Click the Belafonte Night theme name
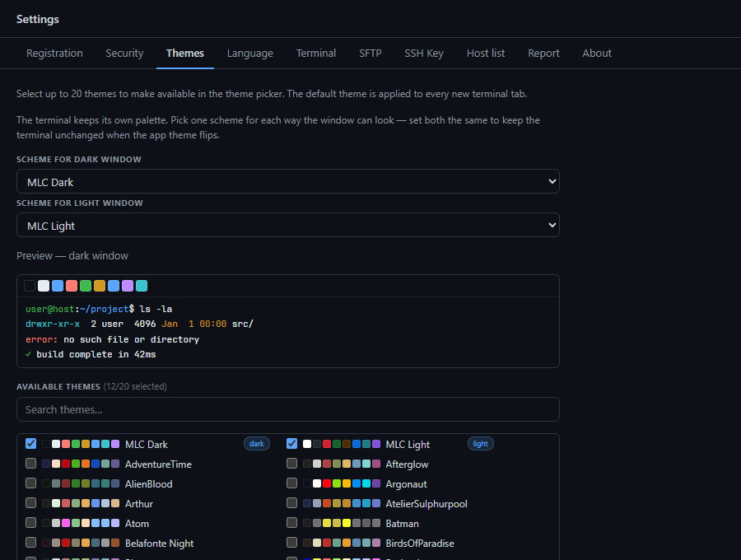Viewport: 741px width, 560px height. (159, 544)
